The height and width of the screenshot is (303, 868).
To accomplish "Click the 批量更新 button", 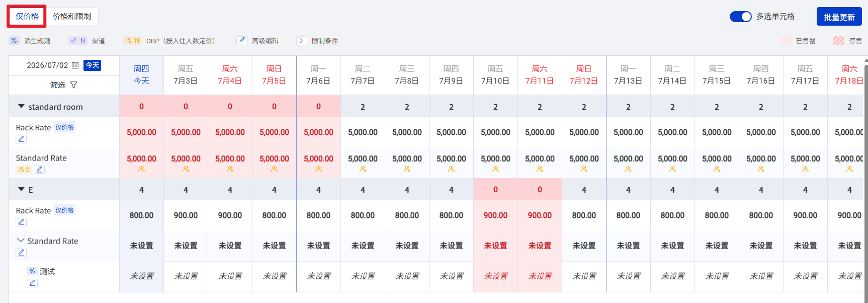I will pos(839,17).
